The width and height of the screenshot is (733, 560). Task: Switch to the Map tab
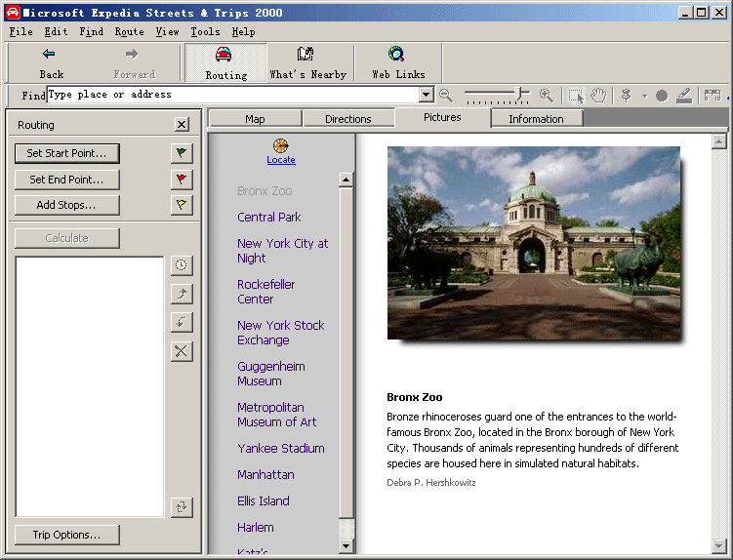256,119
